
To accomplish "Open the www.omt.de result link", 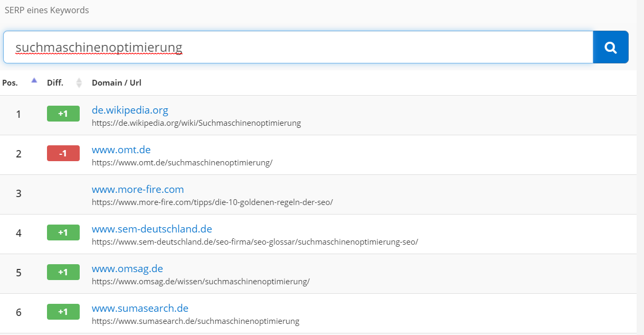I will click(x=121, y=150).
